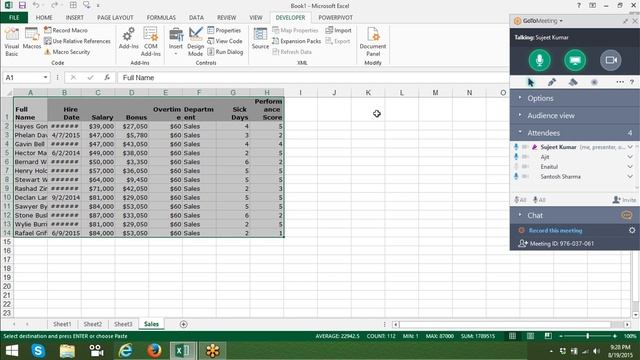Image resolution: width=640 pixels, height=360 pixels.
Task: Open the Visual Basic editor
Action: (x=11, y=42)
